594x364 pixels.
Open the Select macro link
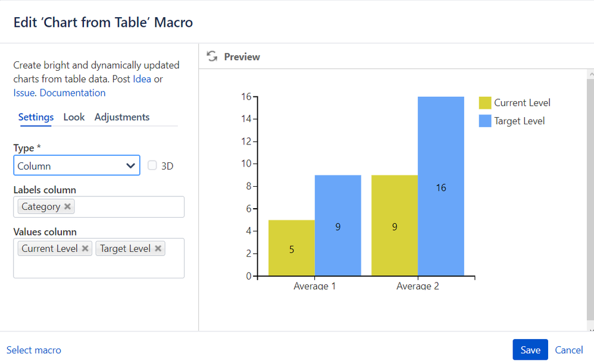34,350
